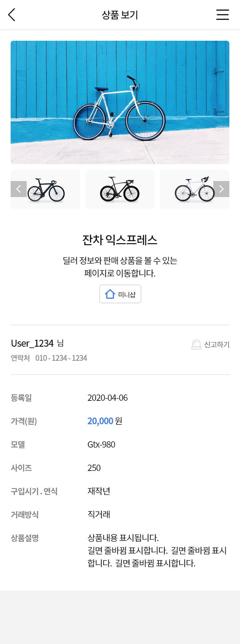Open the hamburger menu
This screenshot has width=240, height=644.
222,15
